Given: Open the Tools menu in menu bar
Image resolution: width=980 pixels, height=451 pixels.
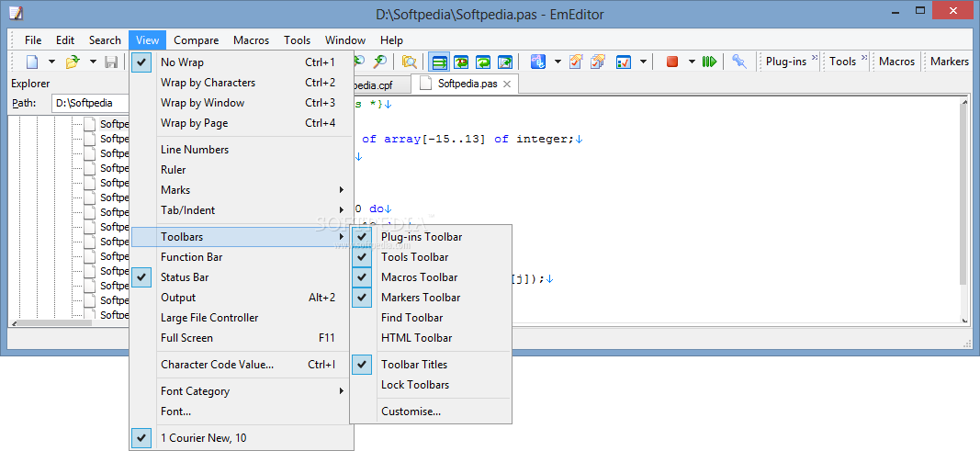Looking at the screenshot, I should (297, 40).
